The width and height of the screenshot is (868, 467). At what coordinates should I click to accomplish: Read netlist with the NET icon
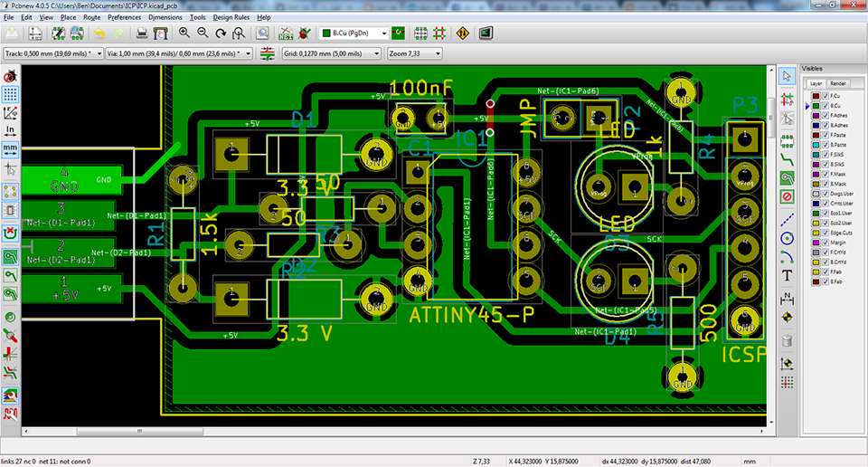pyautogui.click(x=286, y=33)
